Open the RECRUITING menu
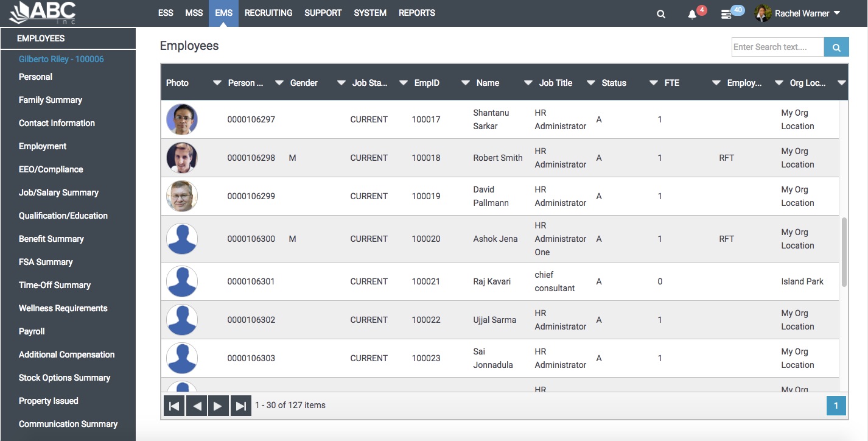Screen dimensions: 868x441 (x=268, y=13)
